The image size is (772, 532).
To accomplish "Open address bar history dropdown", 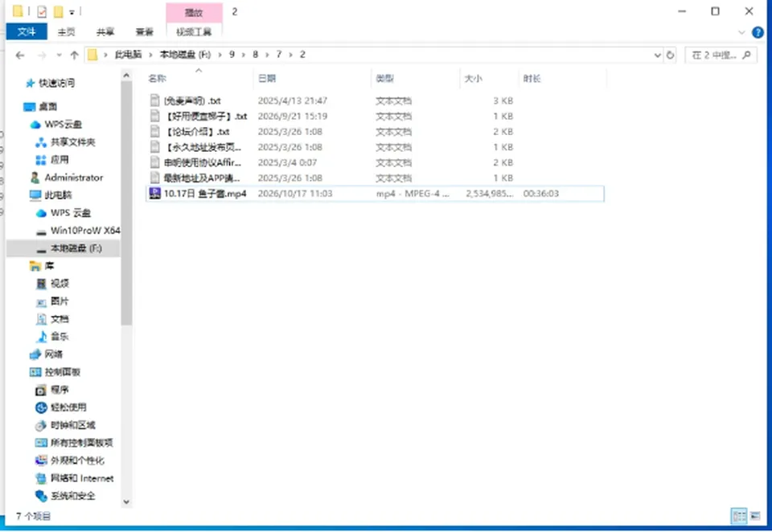I will (657, 55).
